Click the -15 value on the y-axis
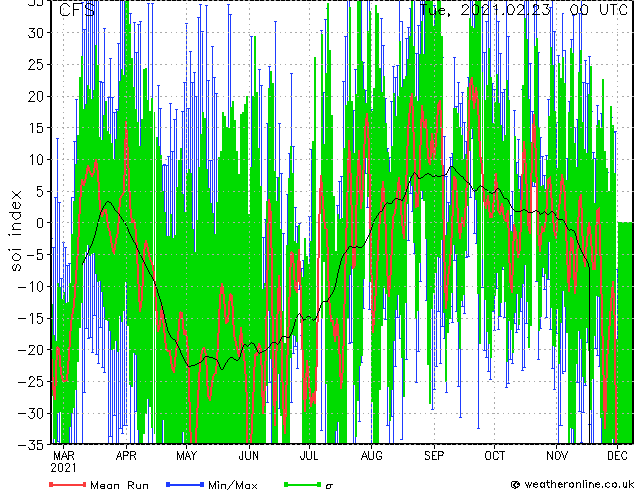634x490 pixels. [31, 318]
